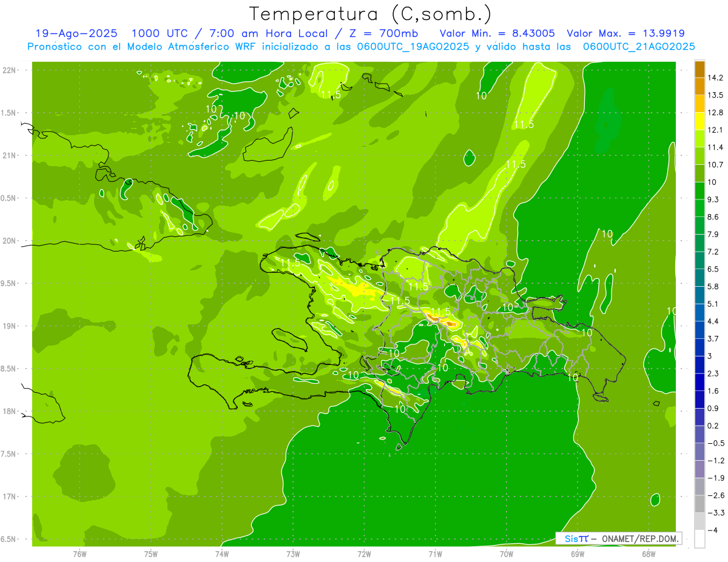Screen dimensions: 728x562
Task: Select the date text "19-Ago-2025"
Action: point(76,33)
